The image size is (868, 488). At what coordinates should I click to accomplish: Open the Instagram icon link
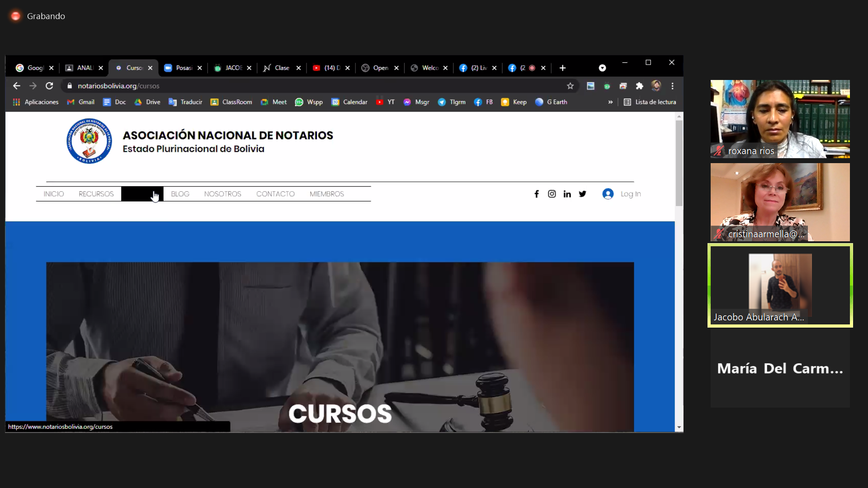552,194
